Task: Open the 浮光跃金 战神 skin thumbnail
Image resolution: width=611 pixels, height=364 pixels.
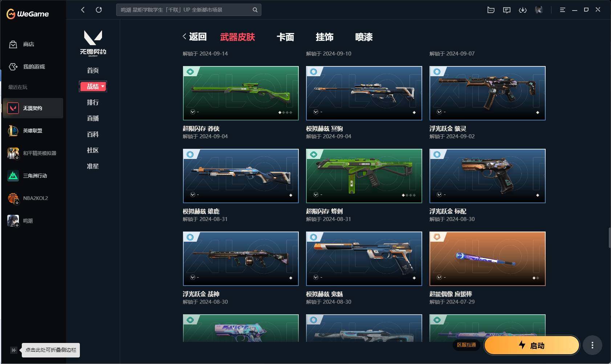Action: pos(241,258)
